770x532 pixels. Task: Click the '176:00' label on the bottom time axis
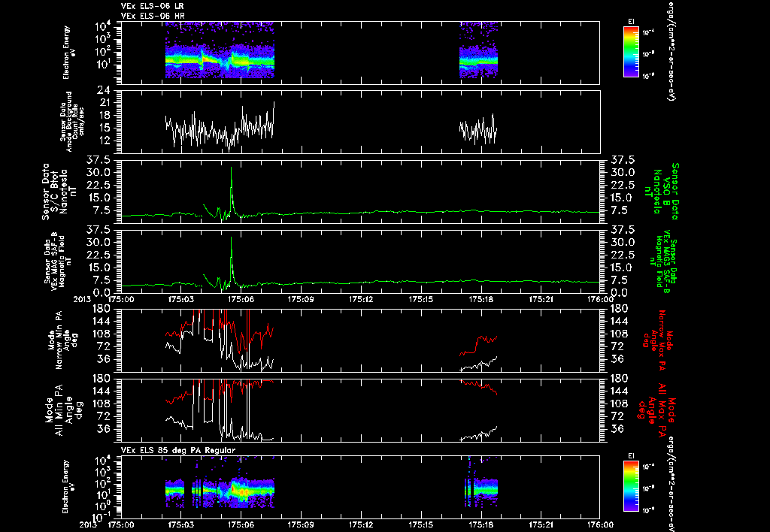(x=599, y=524)
